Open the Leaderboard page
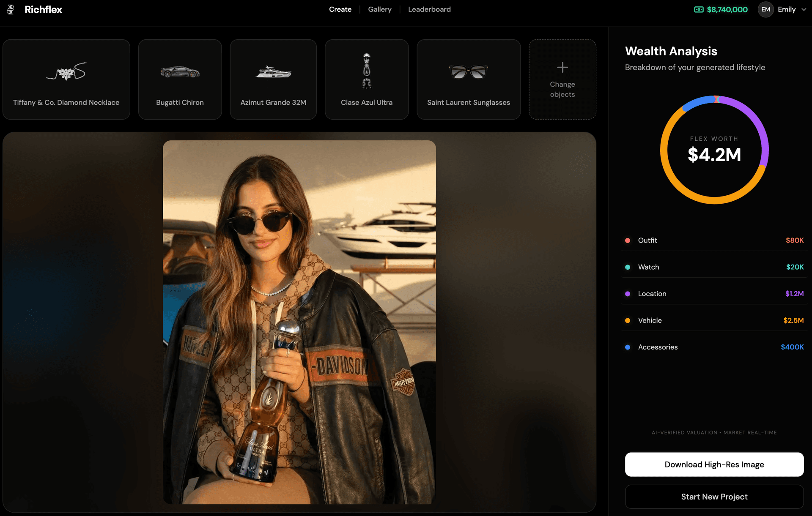Screen dimensions: 812x516 (x=429, y=9)
